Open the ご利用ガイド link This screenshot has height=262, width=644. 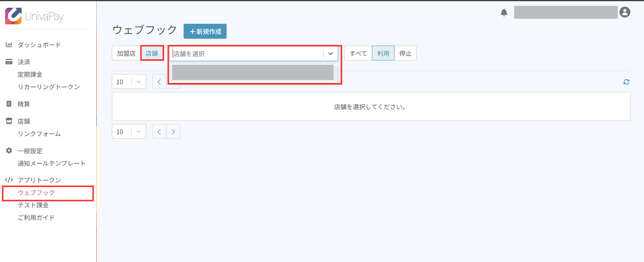(x=36, y=218)
